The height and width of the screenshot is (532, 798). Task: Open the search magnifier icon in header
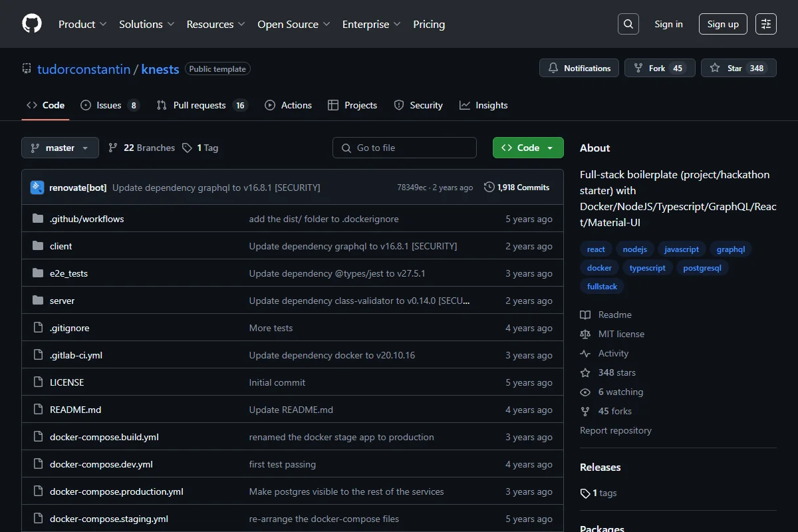(628, 24)
